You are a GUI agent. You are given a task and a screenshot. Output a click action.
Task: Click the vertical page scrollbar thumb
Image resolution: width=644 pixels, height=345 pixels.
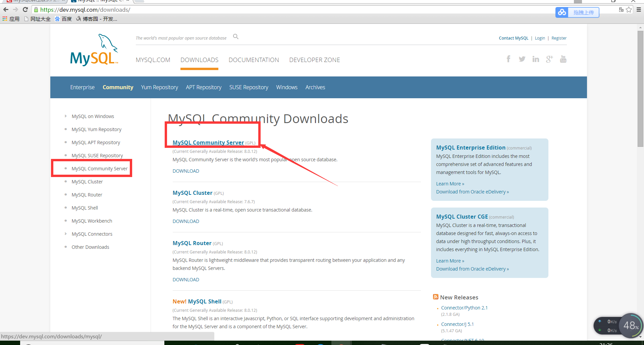tap(640, 89)
